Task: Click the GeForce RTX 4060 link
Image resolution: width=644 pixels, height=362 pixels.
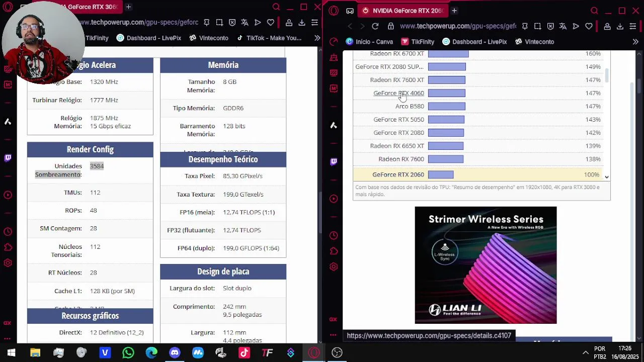Action: click(398, 93)
